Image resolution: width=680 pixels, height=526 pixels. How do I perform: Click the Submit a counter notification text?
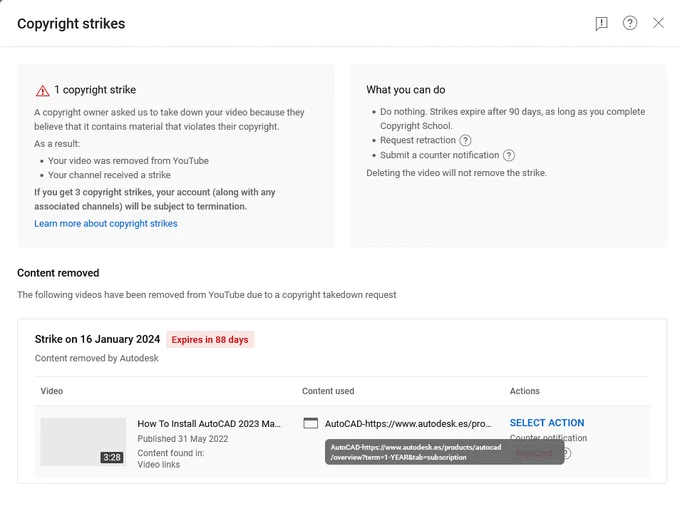[439, 155]
